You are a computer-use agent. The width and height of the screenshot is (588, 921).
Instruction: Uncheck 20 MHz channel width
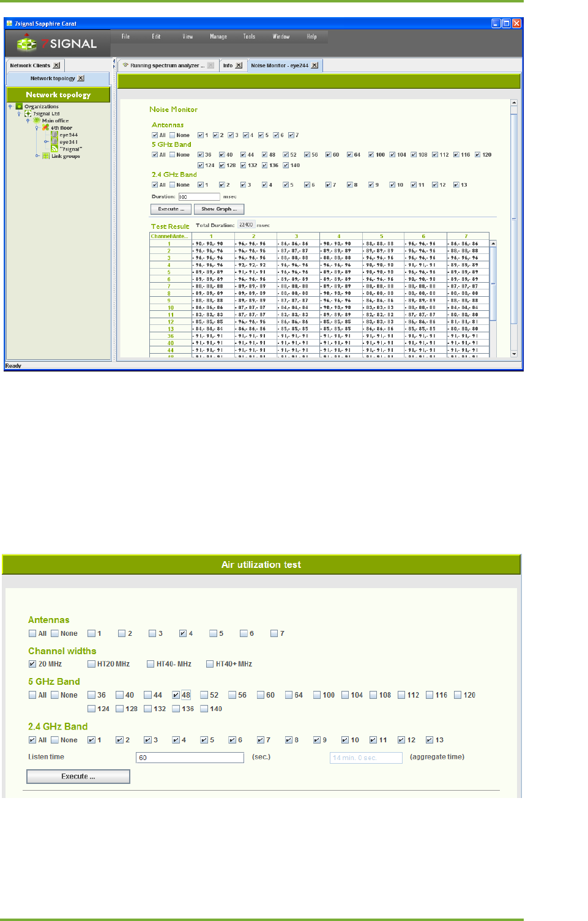click(x=32, y=664)
